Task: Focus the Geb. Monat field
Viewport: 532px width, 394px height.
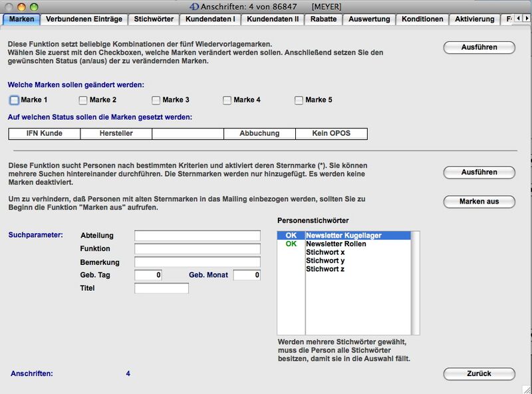Action: (246, 275)
